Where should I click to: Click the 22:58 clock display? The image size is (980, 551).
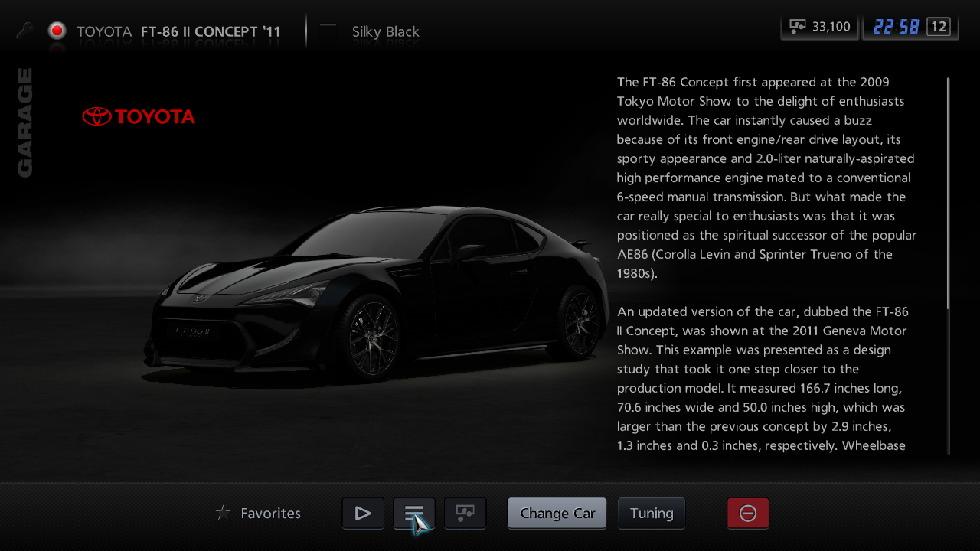pyautogui.click(x=897, y=27)
